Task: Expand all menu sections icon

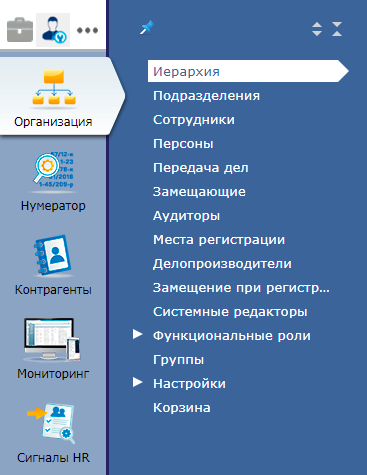Action: pos(317,29)
